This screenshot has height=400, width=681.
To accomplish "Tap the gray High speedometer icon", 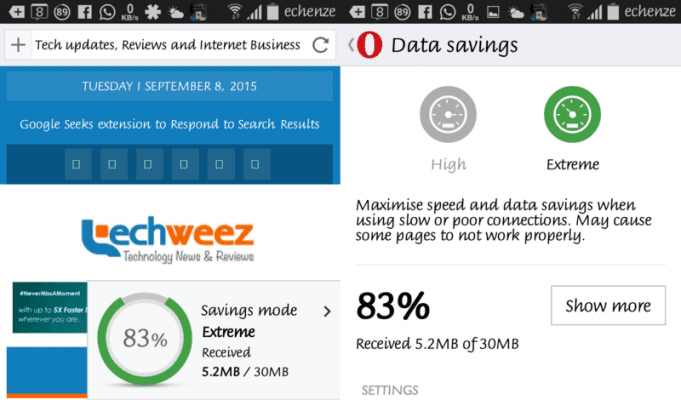I will (x=448, y=114).
